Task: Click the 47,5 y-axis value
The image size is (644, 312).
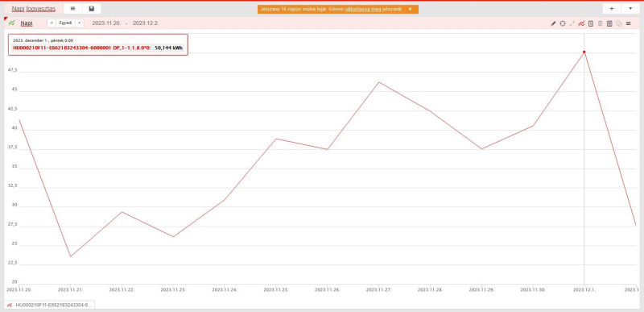Action: pos(12,71)
